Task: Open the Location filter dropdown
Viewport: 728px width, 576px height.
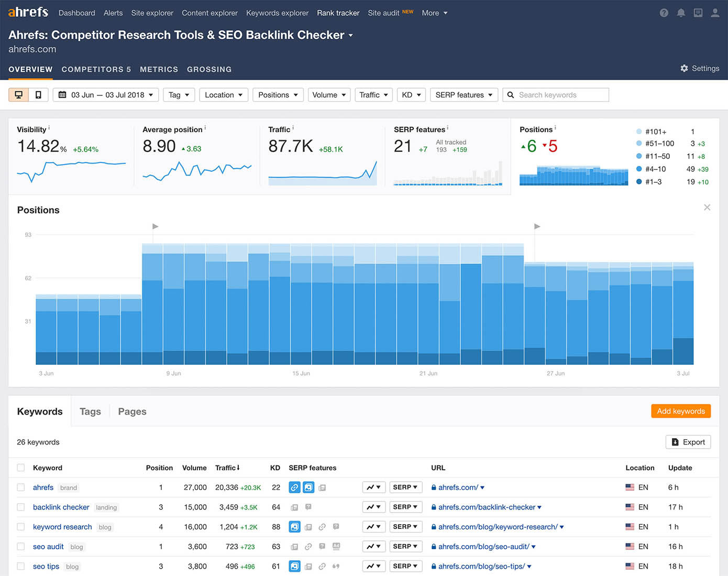Action: tap(224, 95)
